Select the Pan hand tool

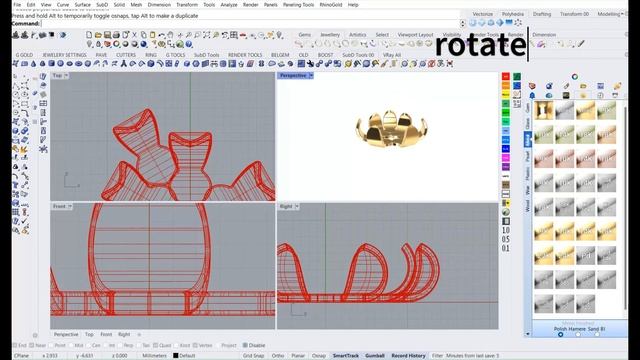point(171,35)
